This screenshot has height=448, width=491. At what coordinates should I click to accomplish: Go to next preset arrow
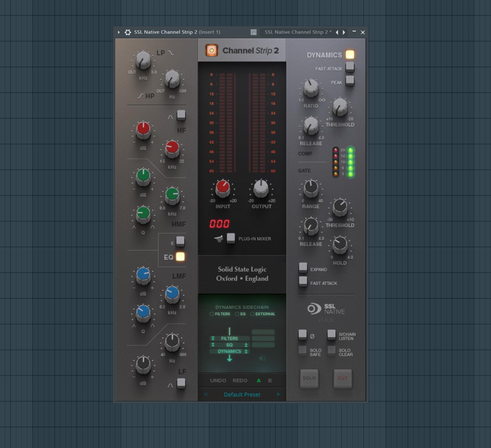(x=278, y=394)
